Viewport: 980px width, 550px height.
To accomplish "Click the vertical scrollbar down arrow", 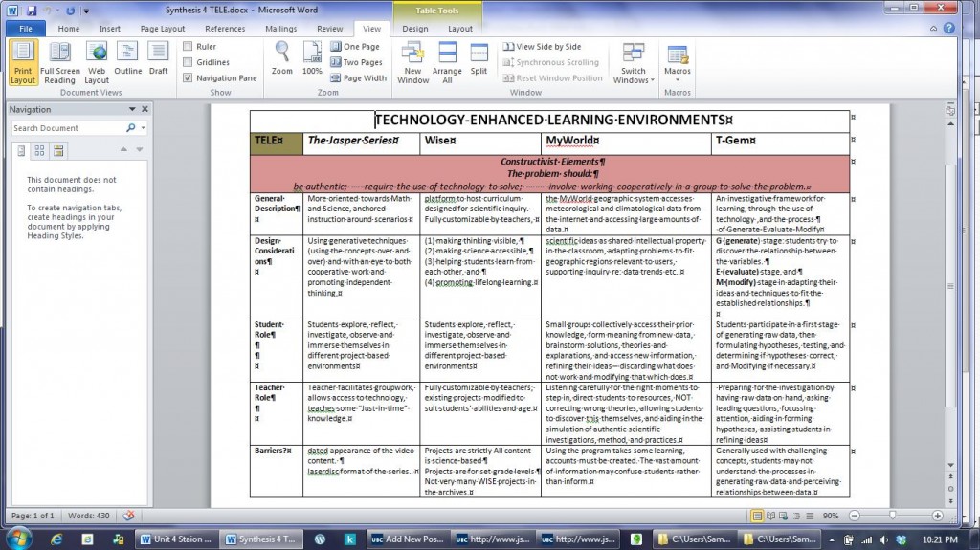I will click(x=950, y=464).
